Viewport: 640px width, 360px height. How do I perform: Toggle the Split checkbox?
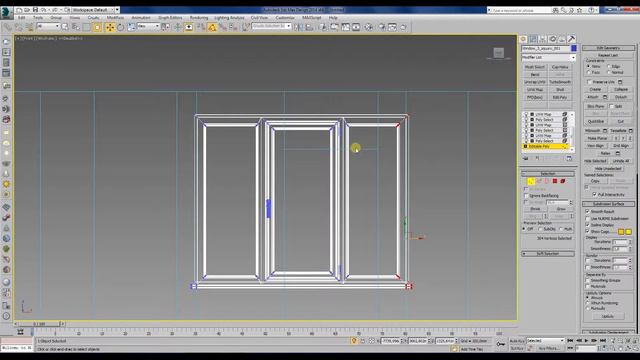pyautogui.click(x=611, y=106)
